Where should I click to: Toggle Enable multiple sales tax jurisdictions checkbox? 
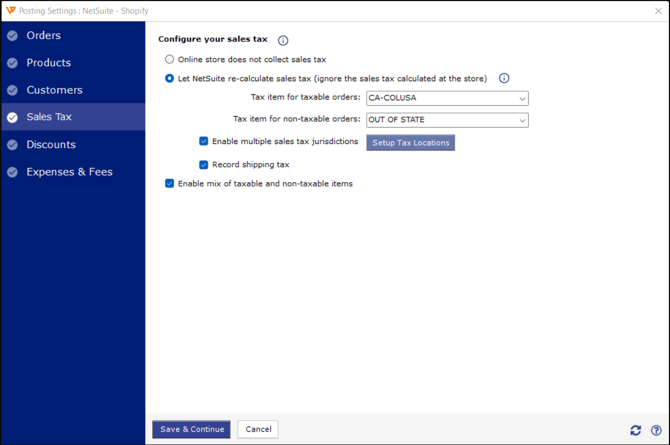tap(204, 142)
